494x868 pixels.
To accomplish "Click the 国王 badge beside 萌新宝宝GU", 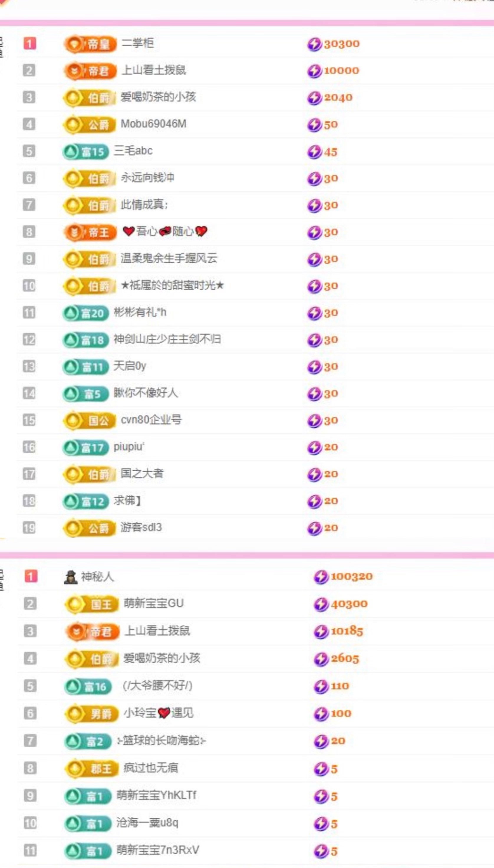I will (x=92, y=604).
